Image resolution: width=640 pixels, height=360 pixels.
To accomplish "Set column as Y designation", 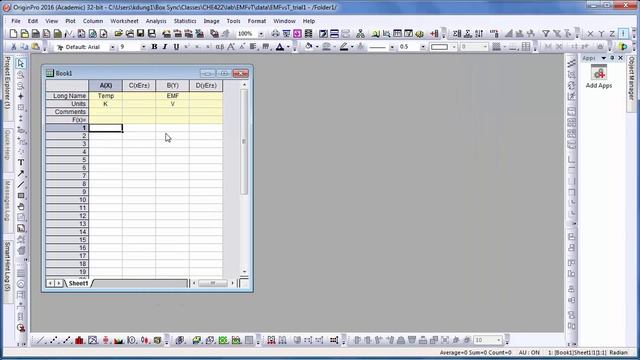I will pyautogui.click(x=601, y=34).
